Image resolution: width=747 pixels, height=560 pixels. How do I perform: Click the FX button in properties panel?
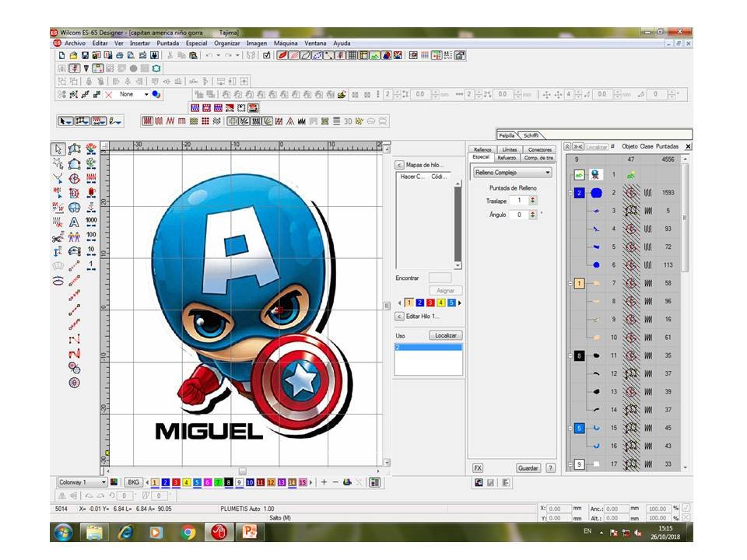[x=477, y=468]
